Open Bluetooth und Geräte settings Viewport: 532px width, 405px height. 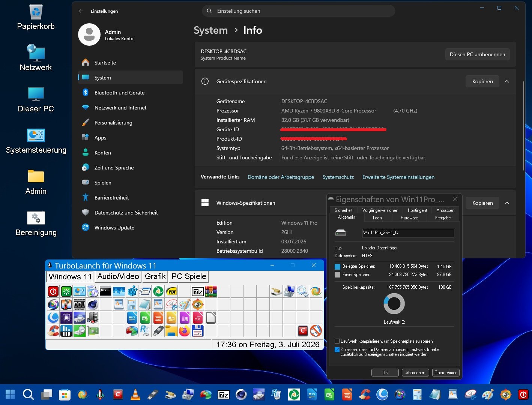click(131, 93)
